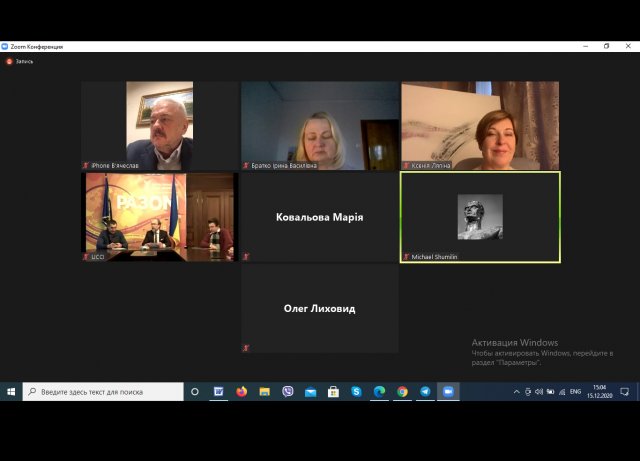Image resolution: width=640 pixels, height=461 pixels.
Task: Launch Firefox from the taskbar
Action: click(x=241, y=392)
